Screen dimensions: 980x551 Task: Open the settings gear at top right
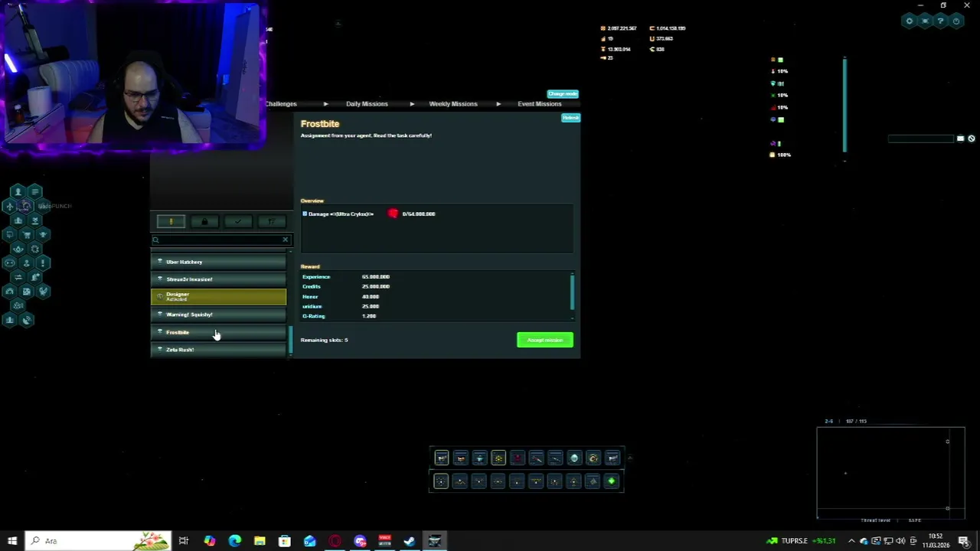(x=910, y=21)
